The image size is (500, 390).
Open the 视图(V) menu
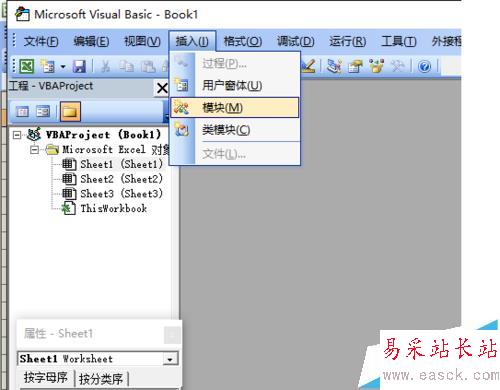(x=142, y=41)
